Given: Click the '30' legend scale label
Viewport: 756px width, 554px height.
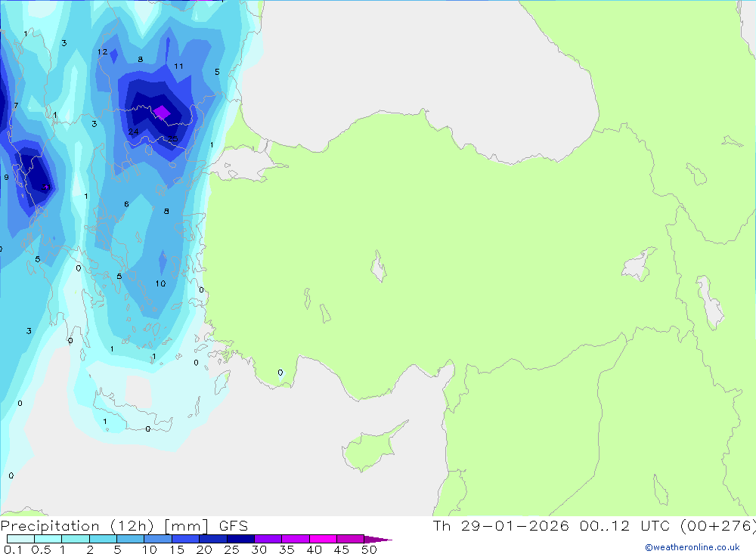Looking at the screenshot, I should coord(259,549).
